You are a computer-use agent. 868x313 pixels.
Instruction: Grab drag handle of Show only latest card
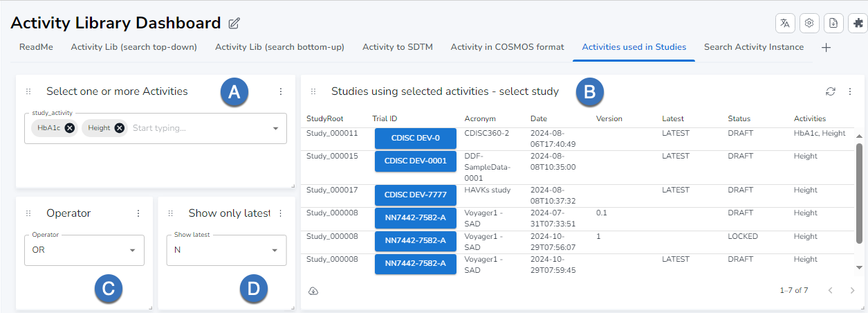pyautogui.click(x=170, y=213)
